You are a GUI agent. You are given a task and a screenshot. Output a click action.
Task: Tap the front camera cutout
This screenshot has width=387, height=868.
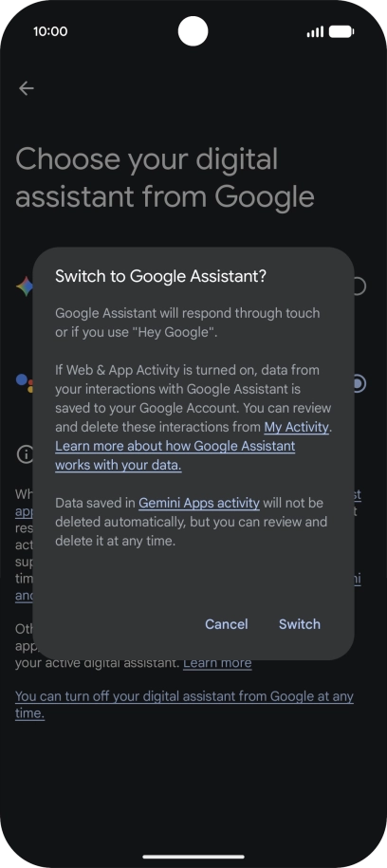(193, 31)
